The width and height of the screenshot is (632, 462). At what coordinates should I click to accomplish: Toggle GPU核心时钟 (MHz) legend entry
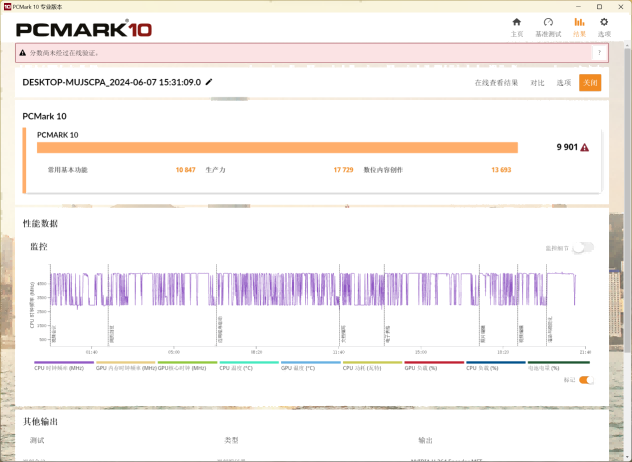tap(187, 366)
